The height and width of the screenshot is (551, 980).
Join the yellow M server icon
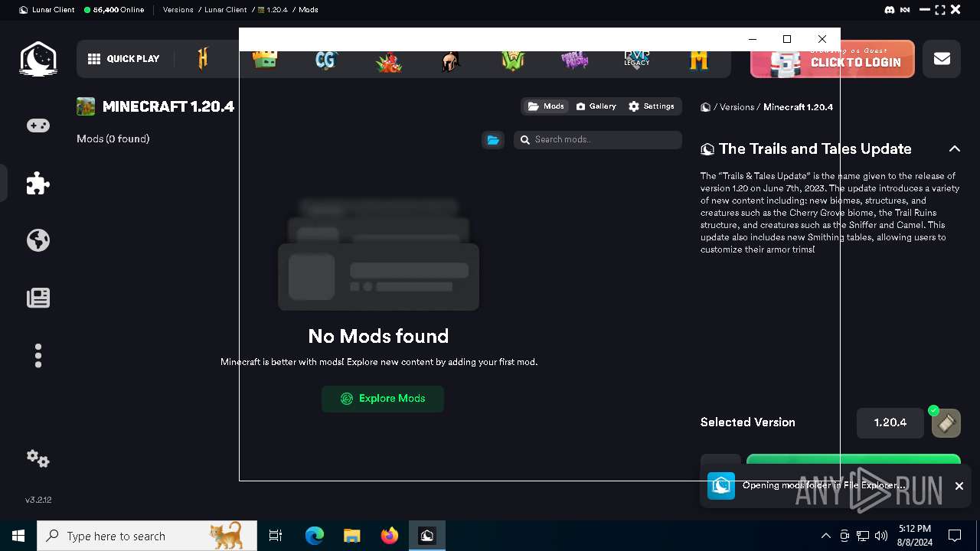point(699,60)
